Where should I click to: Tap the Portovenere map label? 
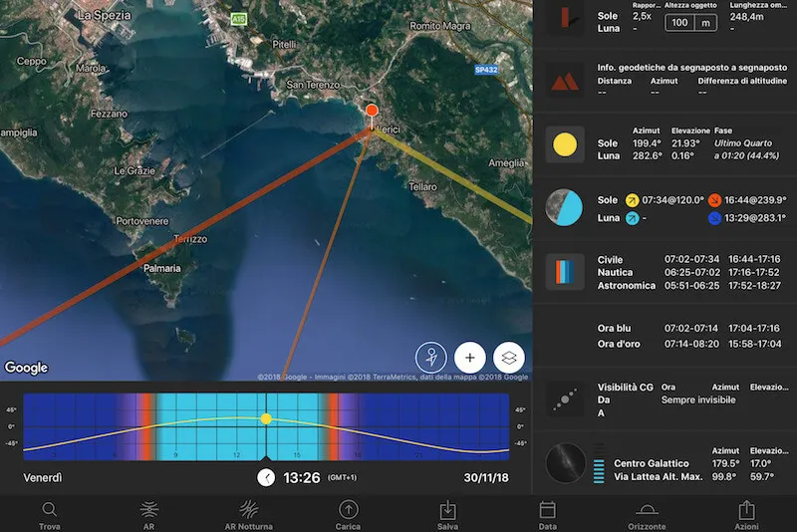(x=141, y=221)
